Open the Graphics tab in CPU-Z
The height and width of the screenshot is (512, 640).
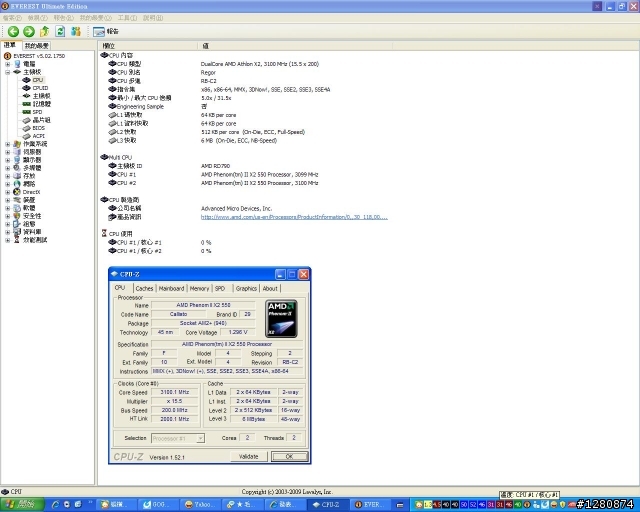coord(246,288)
